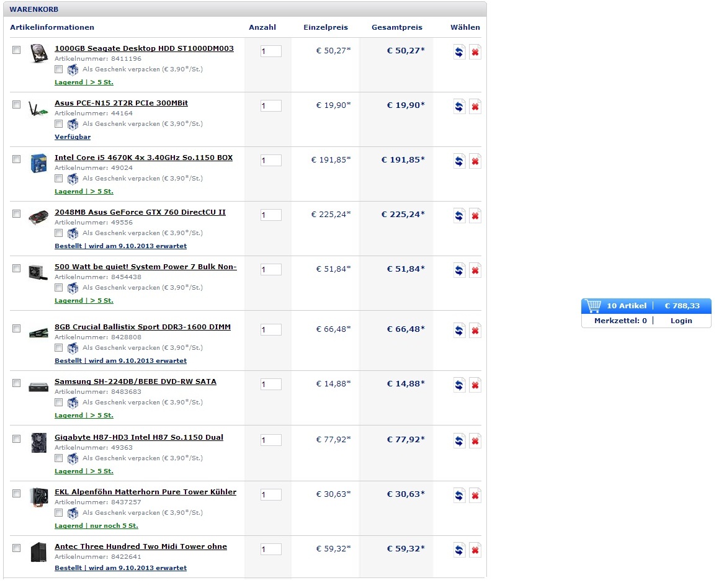Screen dimensions: 719x588
Task: Open Intel Core i5 4670K product page
Action: pyautogui.click(x=143, y=157)
